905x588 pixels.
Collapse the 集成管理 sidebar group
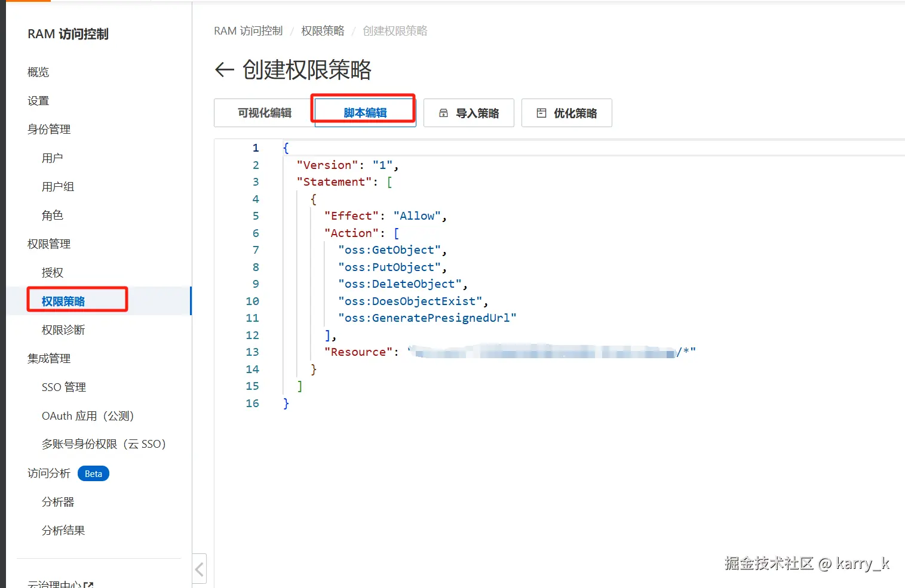point(49,359)
